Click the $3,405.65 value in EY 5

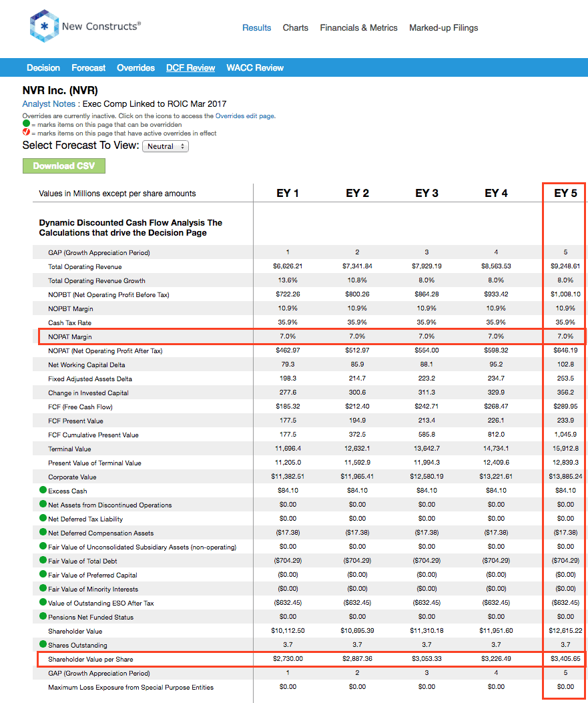pyautogui.click(x=565, y=659)
